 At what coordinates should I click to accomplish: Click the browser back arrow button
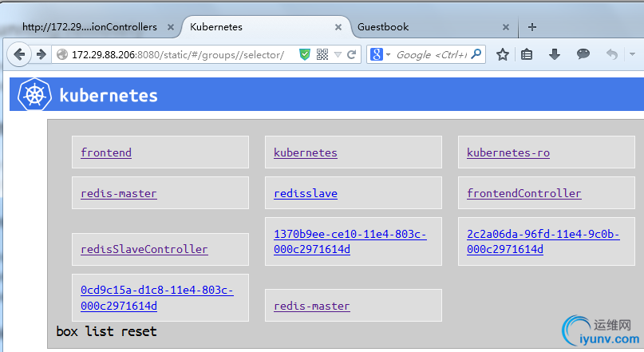[19, 54]
